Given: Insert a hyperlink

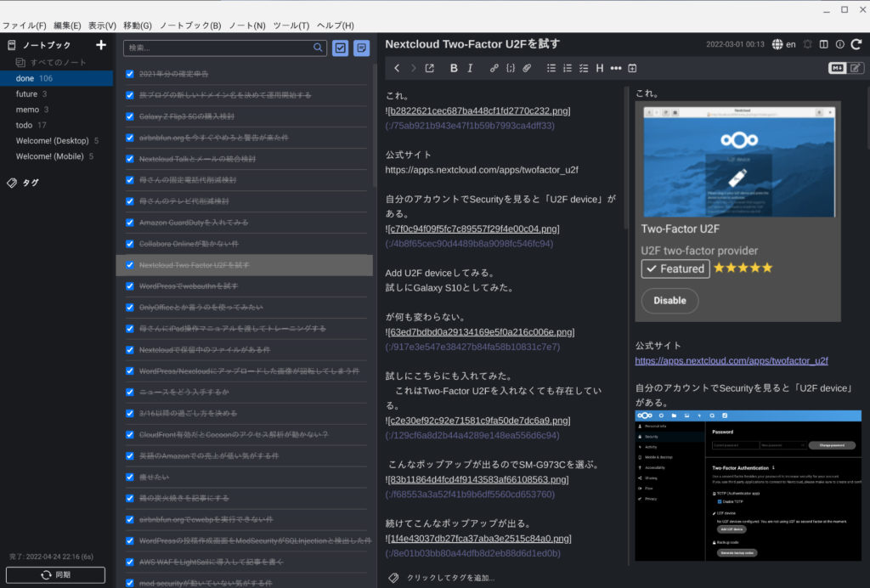Looking at the screenshot, I should click(x=494, y=68).
